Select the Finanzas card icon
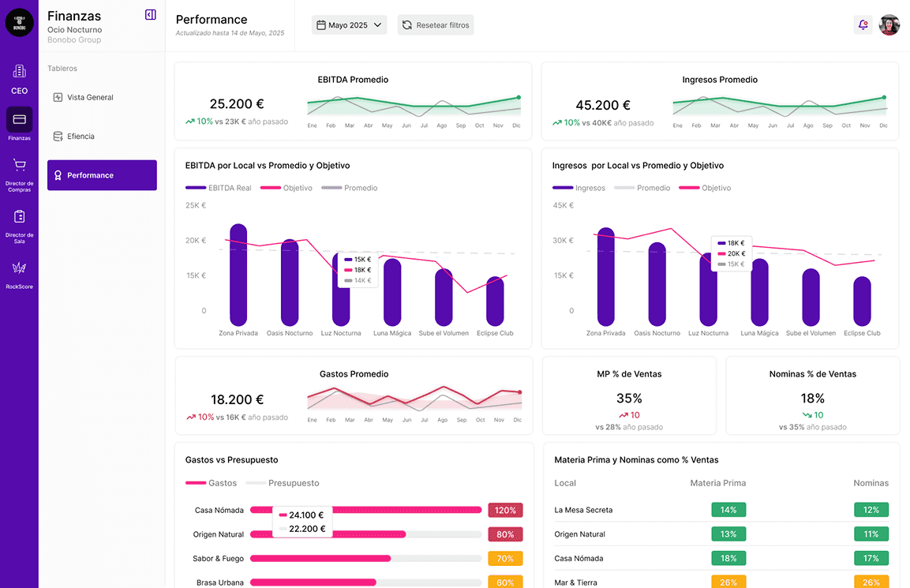The height and width of the screenshot is (588, 910). (19, 119)
